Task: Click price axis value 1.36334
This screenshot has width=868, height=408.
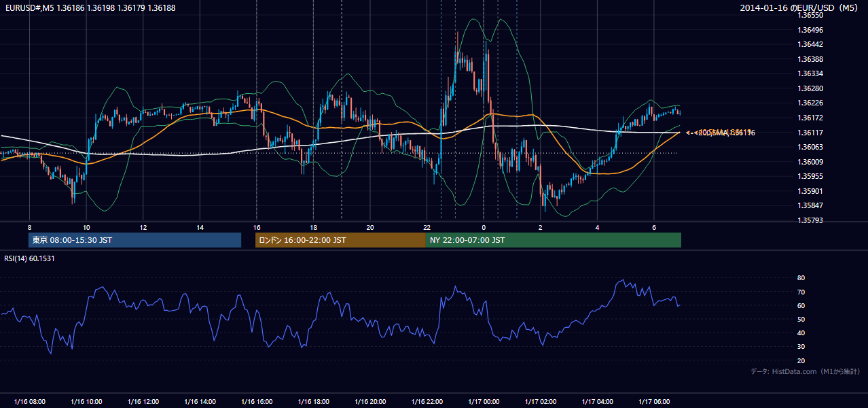Action: click(x=810, y=73)
